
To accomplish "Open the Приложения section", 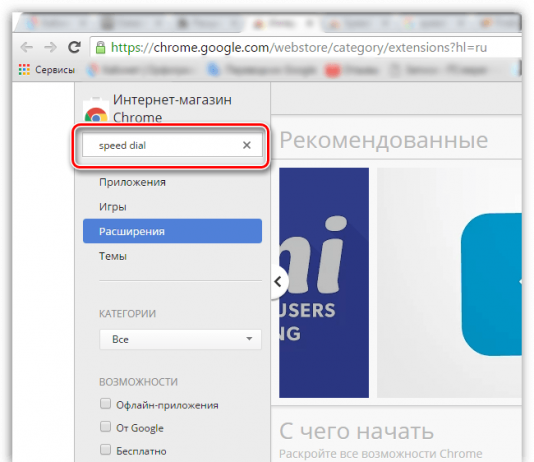I will click(x=132, y=182).
